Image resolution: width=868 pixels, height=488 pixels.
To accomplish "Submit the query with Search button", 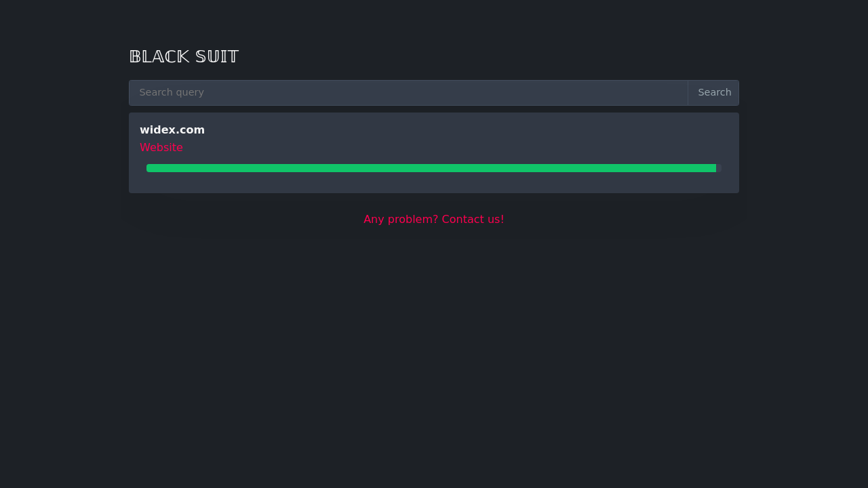I will coord(714,93).
